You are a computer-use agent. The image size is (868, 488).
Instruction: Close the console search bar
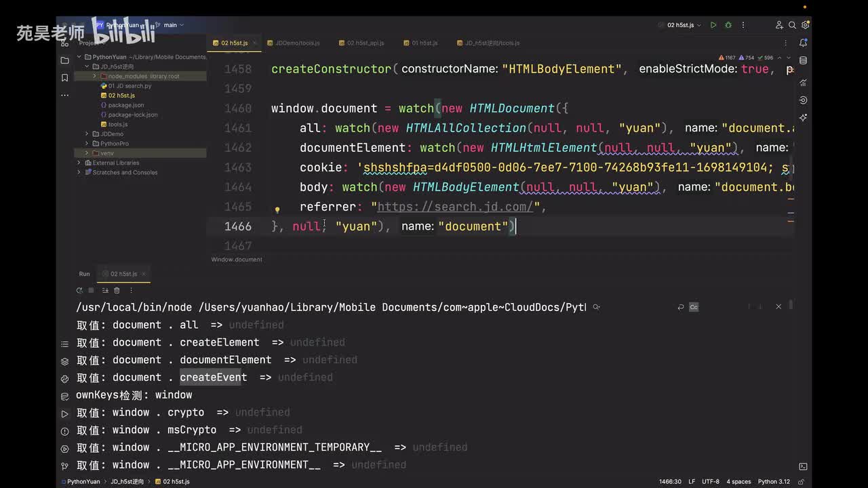pyautogui.click(x=778, y=307)
